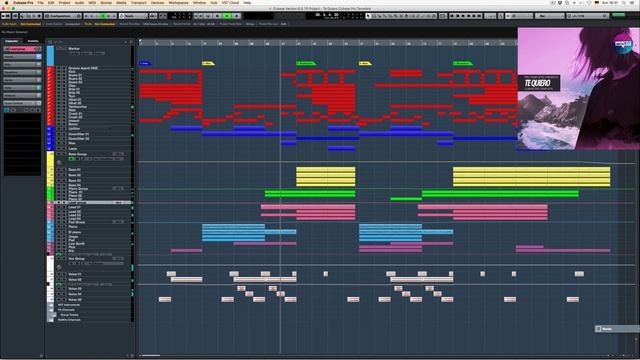
Task: Select the Zoom magnifier tool
Action: pos(395,16)
